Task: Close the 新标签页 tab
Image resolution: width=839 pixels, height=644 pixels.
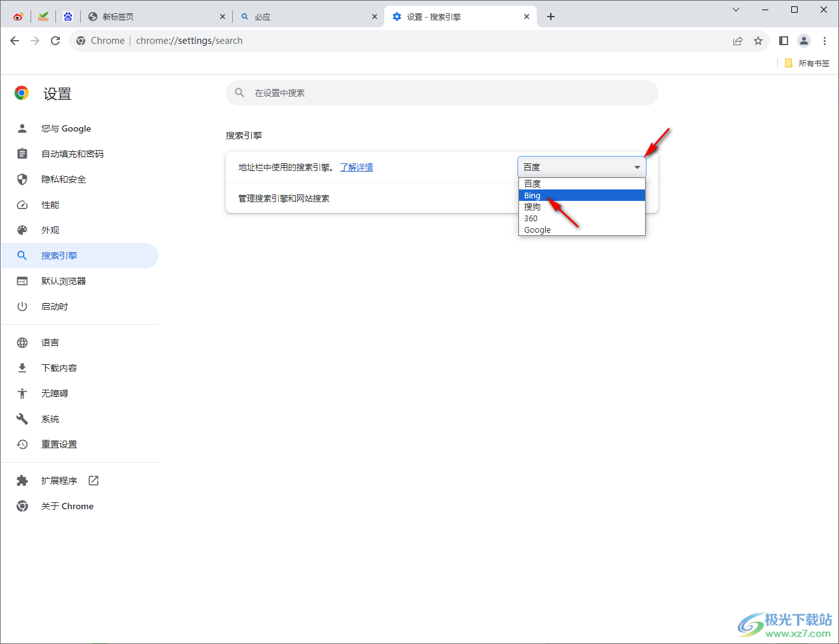Action: (x=222, y=17)
